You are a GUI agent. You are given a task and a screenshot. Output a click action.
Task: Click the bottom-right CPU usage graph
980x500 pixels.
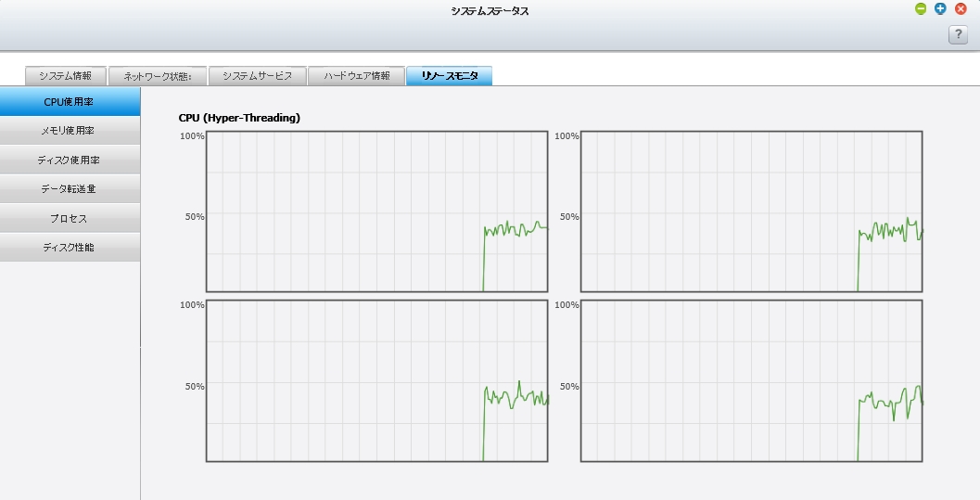click(751, 380)
